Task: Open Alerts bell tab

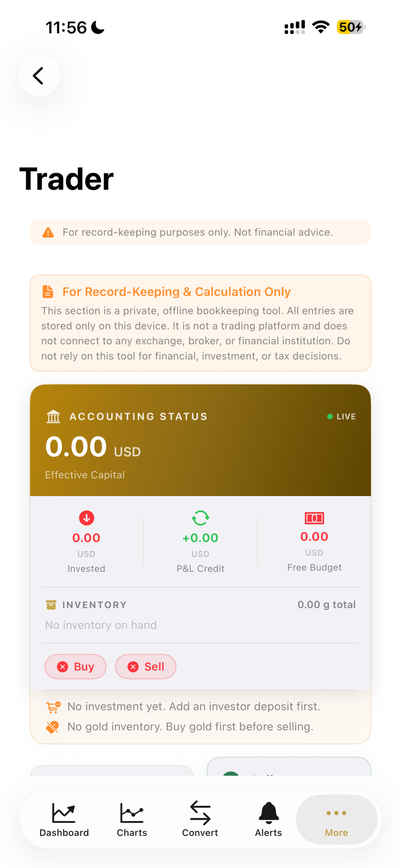Action: point(268,819)
